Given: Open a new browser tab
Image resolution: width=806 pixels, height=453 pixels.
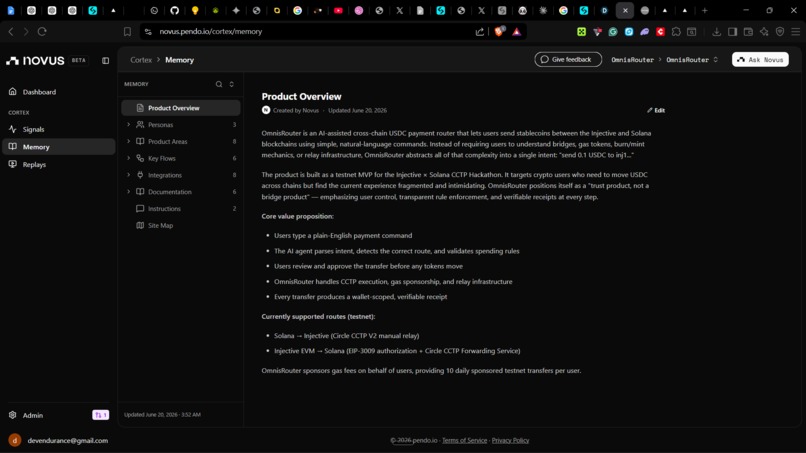Looking at the screenshot, I should 705,10.
